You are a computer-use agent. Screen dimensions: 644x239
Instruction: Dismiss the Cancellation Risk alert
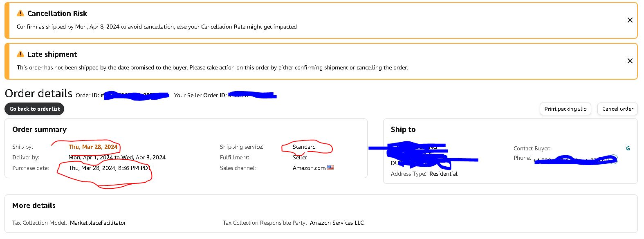[630, 20]
